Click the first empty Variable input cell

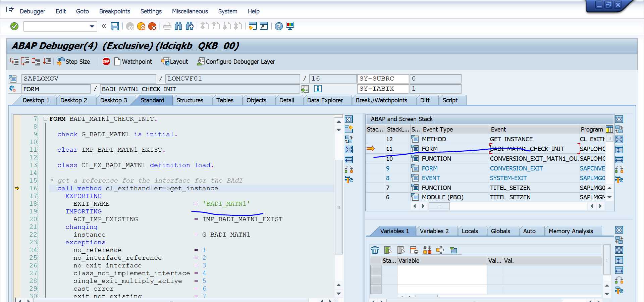pos(442,270)
